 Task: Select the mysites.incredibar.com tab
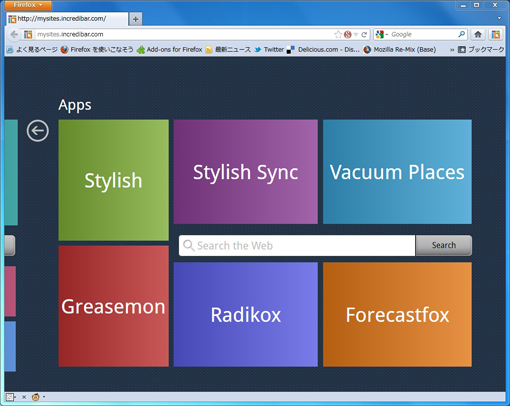click(x=67, y=19)
